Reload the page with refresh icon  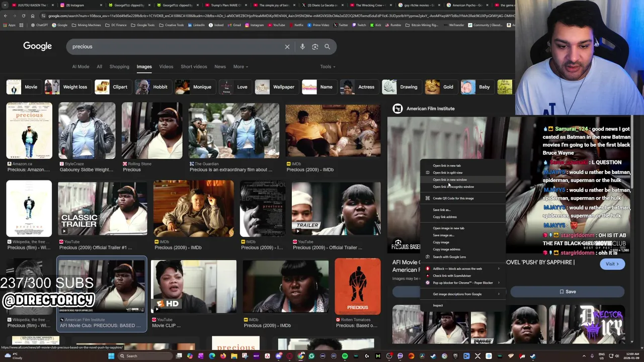[x=23, y=16]
